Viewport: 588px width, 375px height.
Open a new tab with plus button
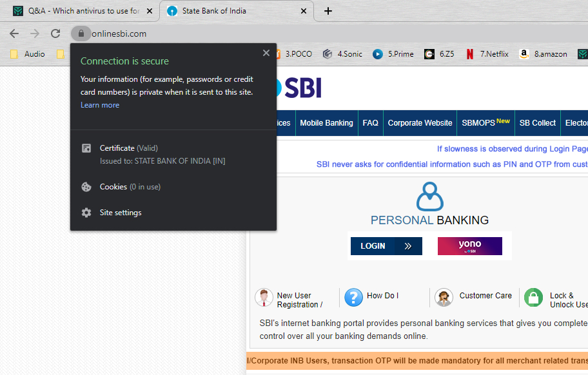pos(328,11)
